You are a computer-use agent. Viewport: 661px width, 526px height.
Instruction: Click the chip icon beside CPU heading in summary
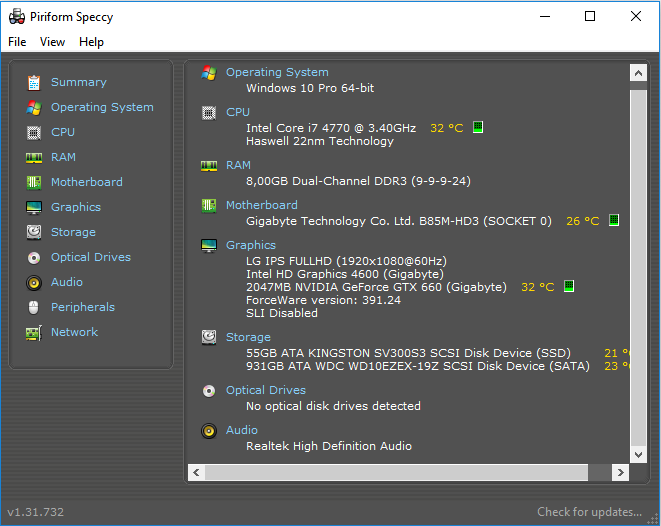point(209,113)
